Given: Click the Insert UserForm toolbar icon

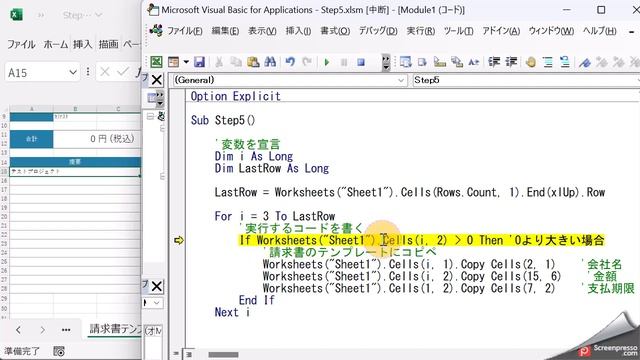Looking at the screenshot, I should coord(173,62).
